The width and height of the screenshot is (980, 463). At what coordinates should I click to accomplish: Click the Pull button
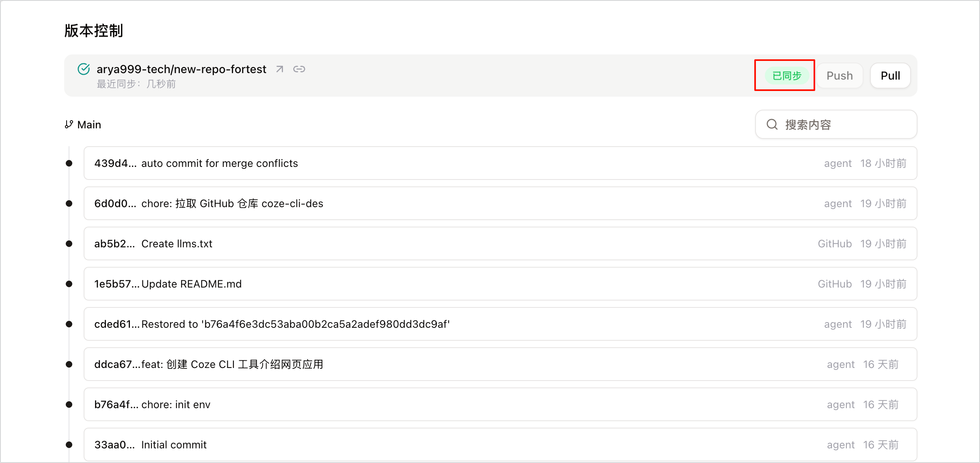coord(890,76)
